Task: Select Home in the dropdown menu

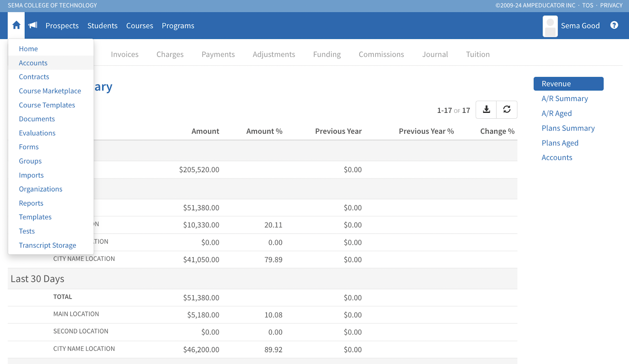Action: click(51, 49)
